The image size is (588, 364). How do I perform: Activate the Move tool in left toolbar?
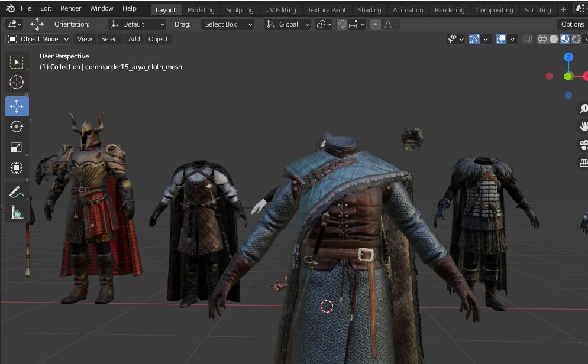[x=17, y=106]
